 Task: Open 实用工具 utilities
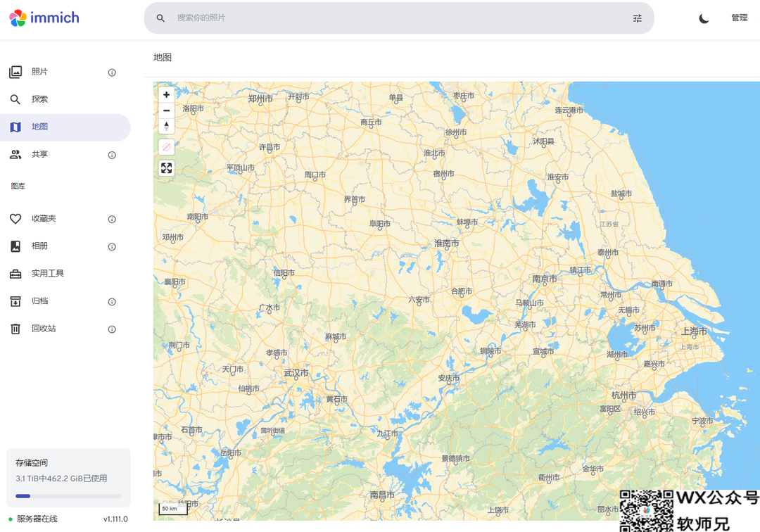coord(48,273)
